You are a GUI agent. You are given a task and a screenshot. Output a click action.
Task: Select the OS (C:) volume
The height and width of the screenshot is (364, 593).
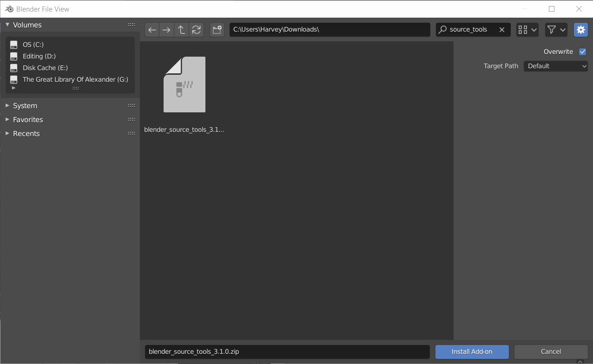(33, 45)
